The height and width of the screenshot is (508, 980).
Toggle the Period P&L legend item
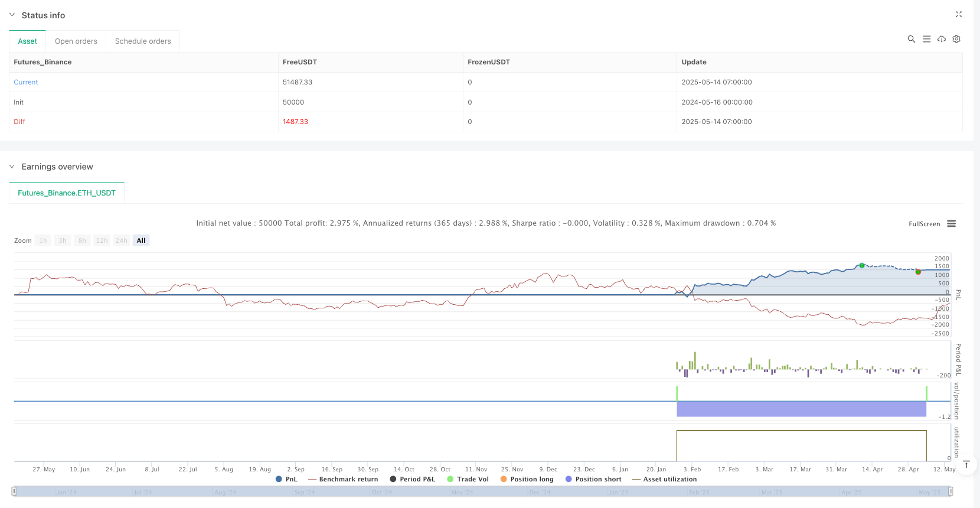[x=412, y=479]
